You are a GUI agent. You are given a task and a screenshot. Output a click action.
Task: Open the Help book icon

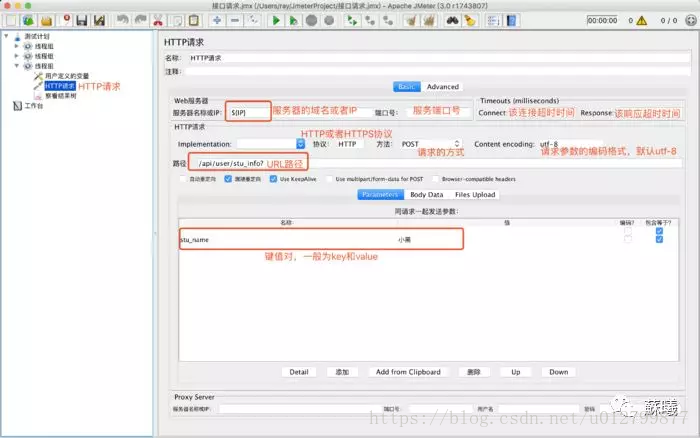coord(511,21)
